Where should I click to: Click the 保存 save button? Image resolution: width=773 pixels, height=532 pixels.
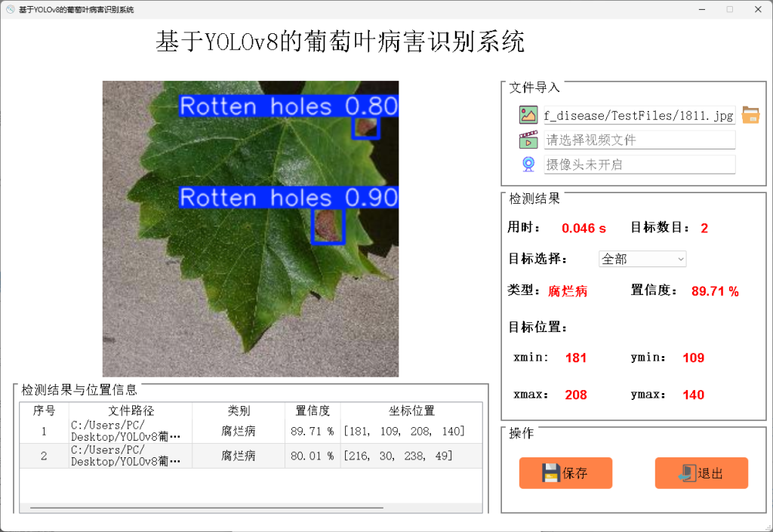pyautogui.click(x=565, y=473)
